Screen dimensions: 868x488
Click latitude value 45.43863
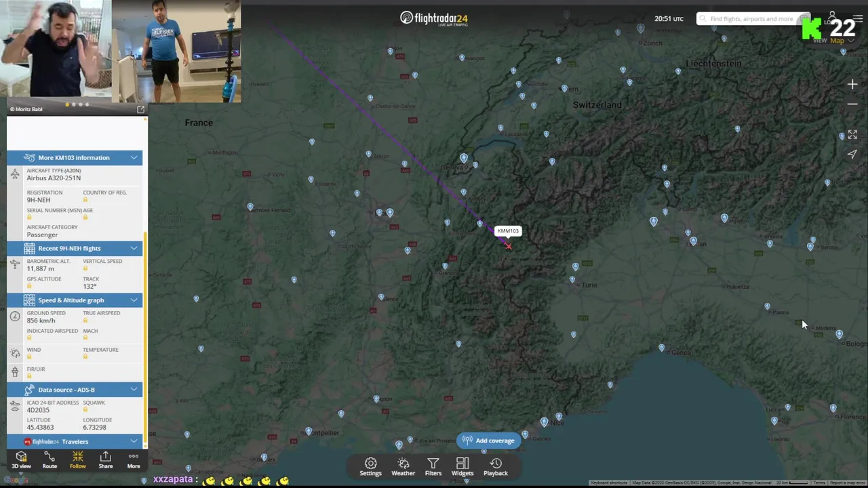click(x=40, y=428)
